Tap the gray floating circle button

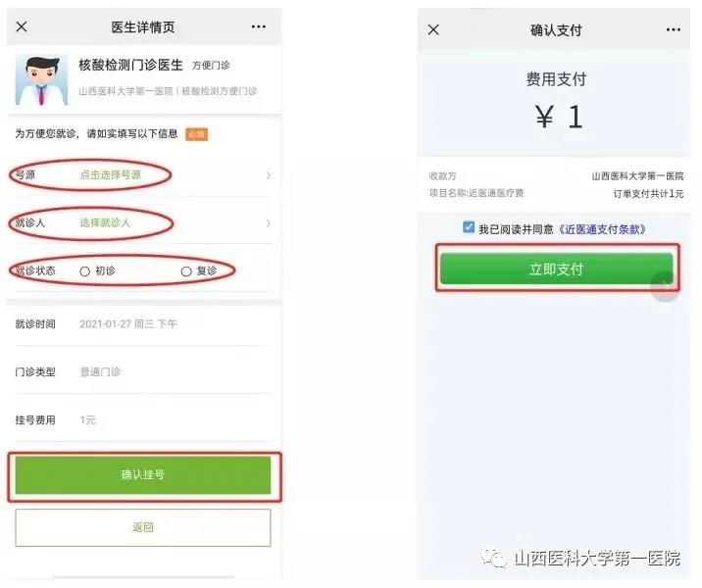pos(666,287)
